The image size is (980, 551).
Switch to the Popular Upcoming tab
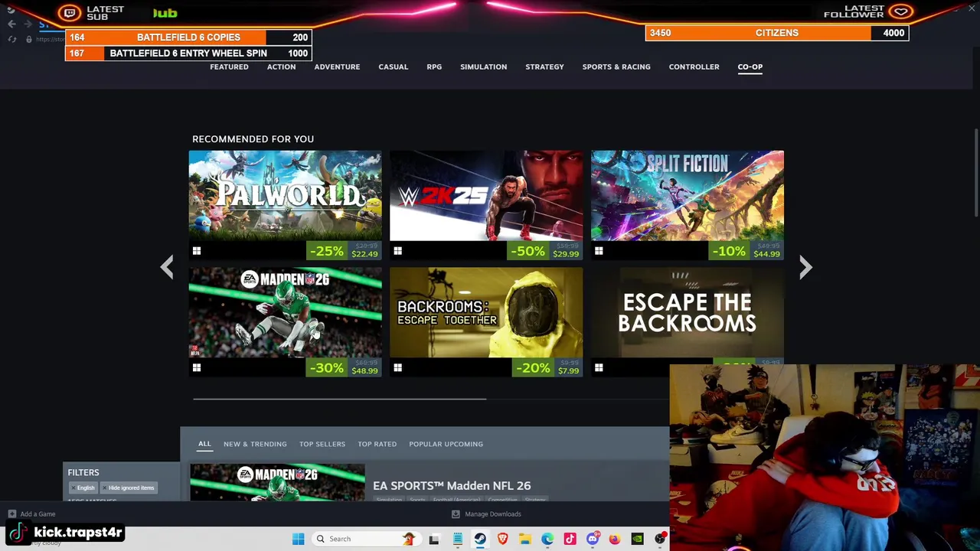pyautogui.click(x=446, y=444)
